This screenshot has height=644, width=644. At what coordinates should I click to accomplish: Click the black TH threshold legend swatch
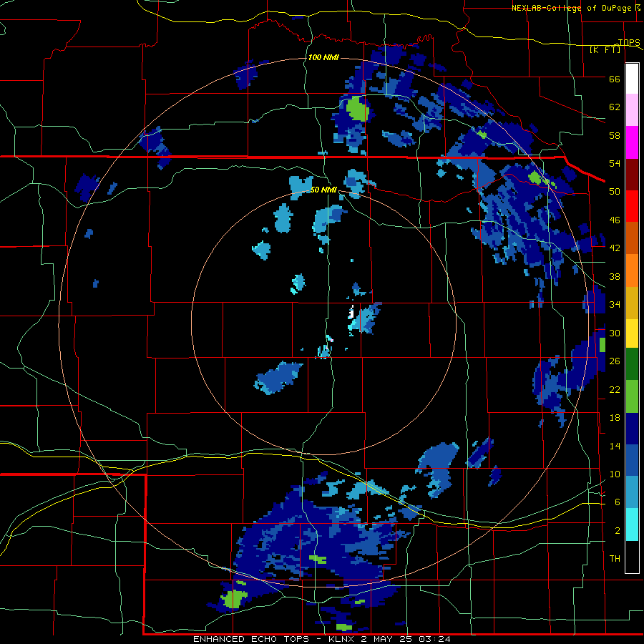click(632, 557)
